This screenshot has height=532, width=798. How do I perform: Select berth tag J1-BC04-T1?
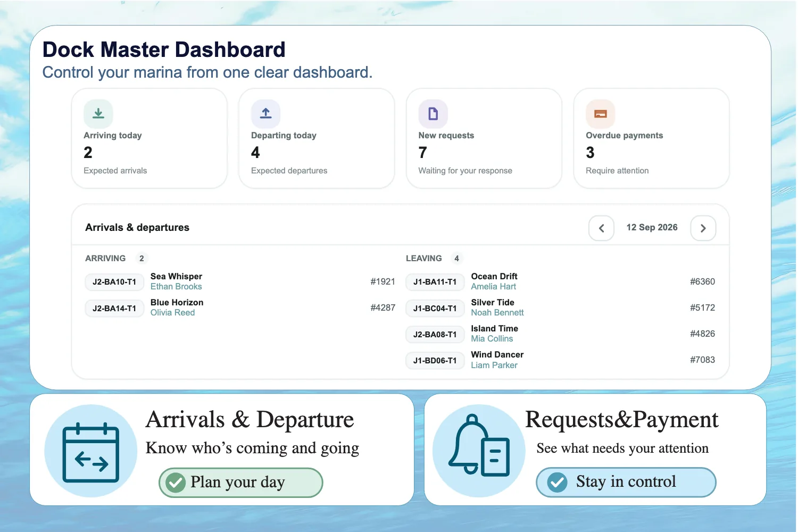[x=435, y=308]
